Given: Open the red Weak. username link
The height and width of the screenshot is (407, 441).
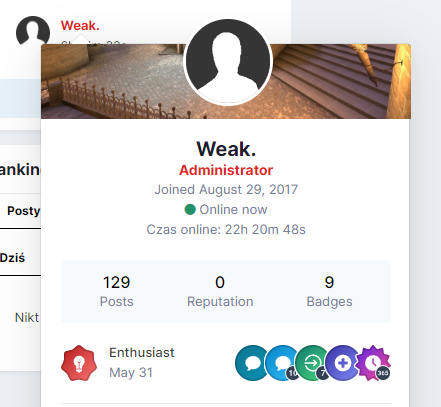Looking at the screenshot, I should point(80,26).
